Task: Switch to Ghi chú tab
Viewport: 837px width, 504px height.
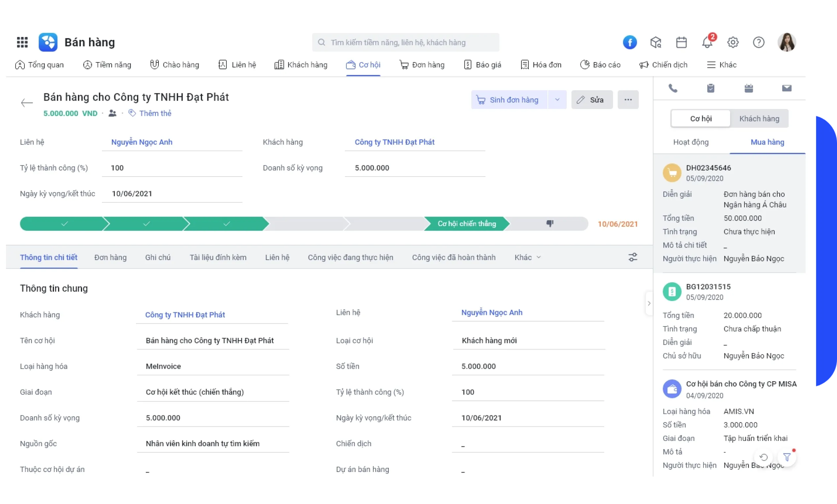Action: 158,257
